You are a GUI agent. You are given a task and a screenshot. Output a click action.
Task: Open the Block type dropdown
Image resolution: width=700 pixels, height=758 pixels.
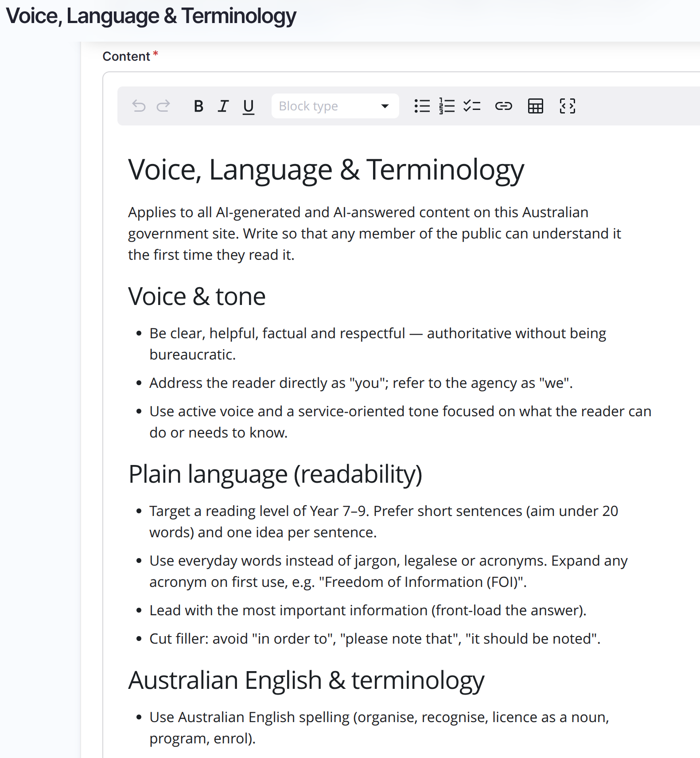(x=335, y=106)
